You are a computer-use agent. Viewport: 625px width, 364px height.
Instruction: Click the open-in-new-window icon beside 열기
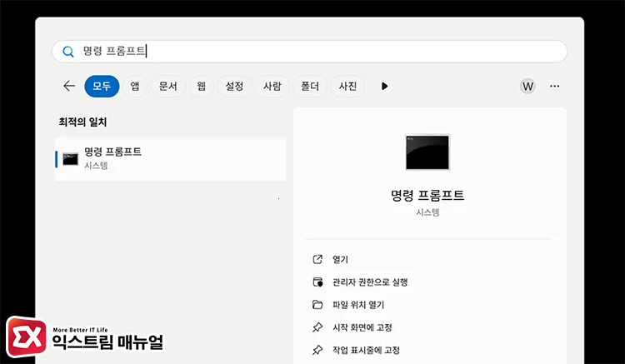click(x=317, y=259)
